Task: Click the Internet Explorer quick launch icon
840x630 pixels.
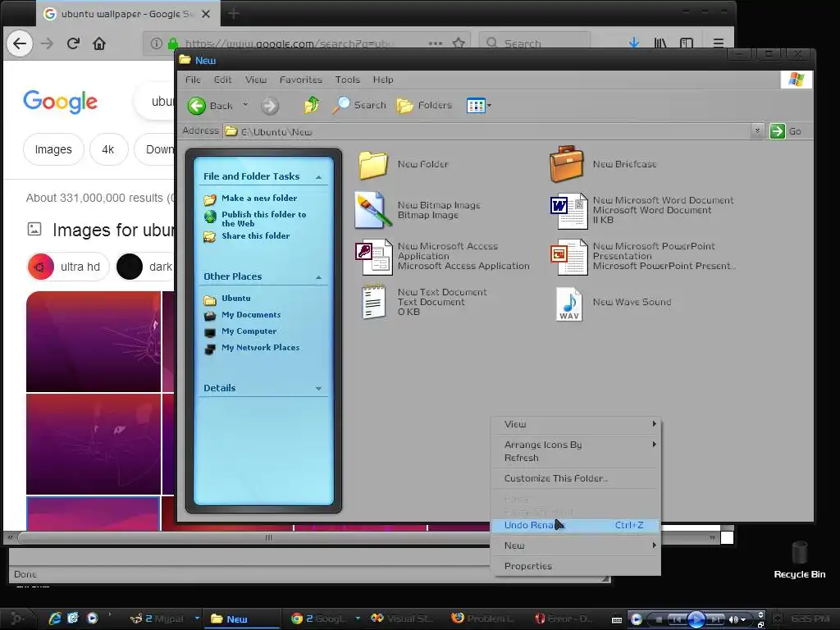Action: (x=55, y=619)
